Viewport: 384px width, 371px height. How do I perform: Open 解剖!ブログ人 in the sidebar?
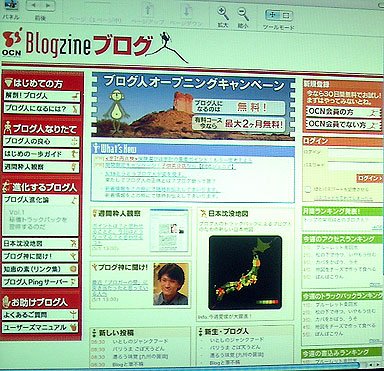42,96
